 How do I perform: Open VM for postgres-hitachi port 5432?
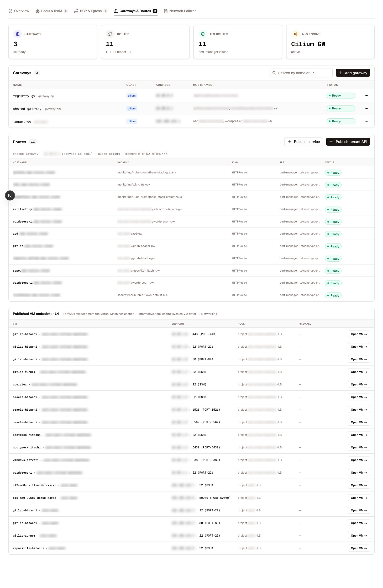(359, 447)
